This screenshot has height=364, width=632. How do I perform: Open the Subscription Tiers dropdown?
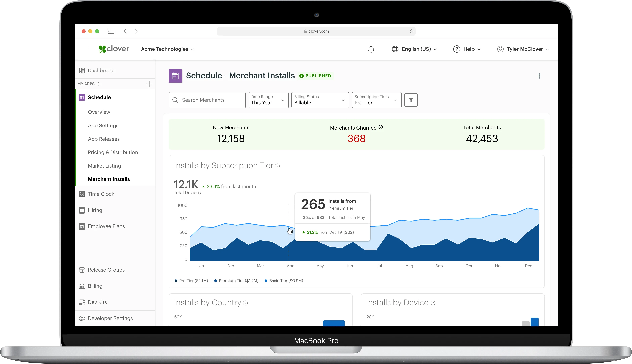[x=376, y=100]
